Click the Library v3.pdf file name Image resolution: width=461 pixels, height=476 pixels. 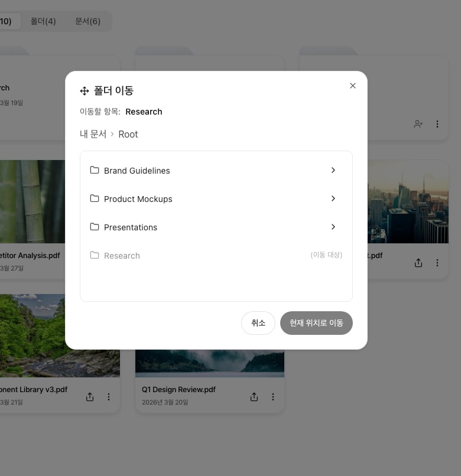pos(34,390)
